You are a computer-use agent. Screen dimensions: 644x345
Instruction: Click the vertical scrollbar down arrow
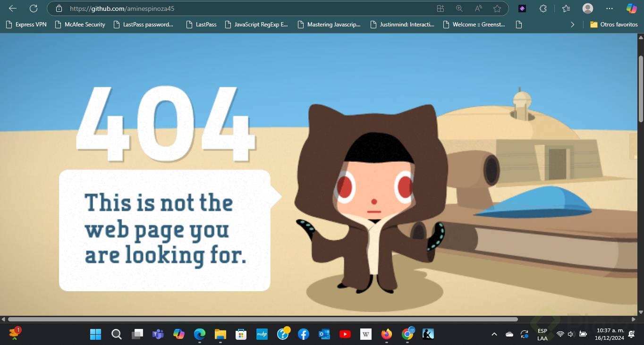click(641, 312)
